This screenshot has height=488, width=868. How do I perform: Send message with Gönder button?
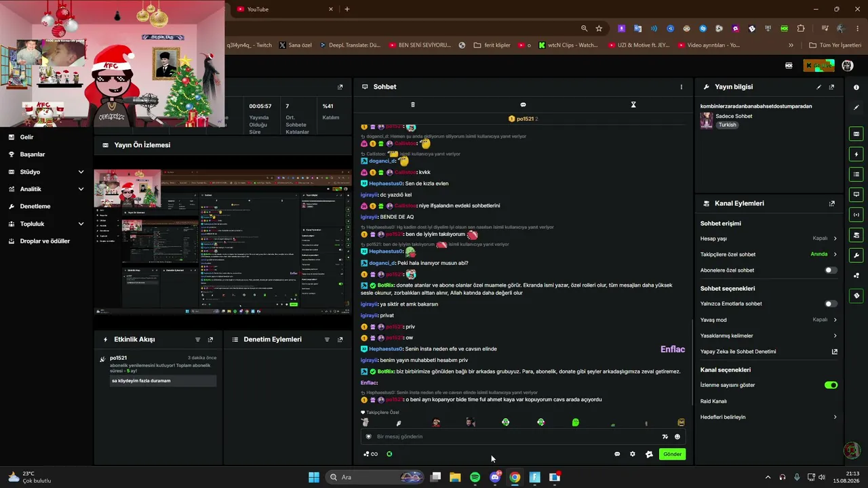[672, 454]
